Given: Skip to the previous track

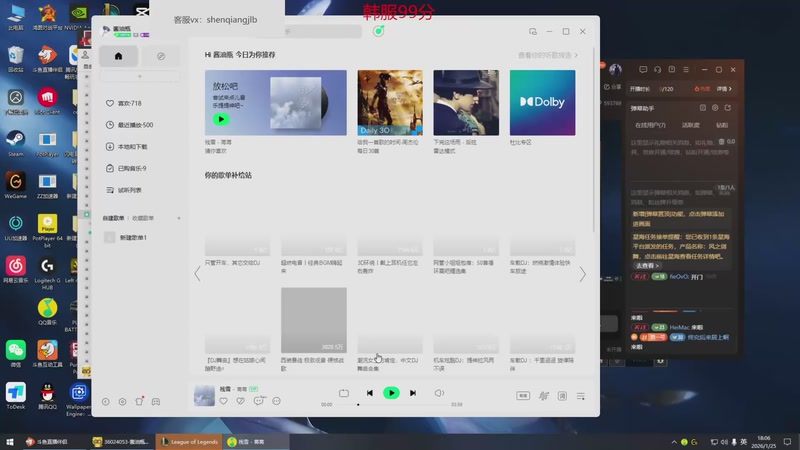Looking at the screenshot, I should tap(369, 393).
